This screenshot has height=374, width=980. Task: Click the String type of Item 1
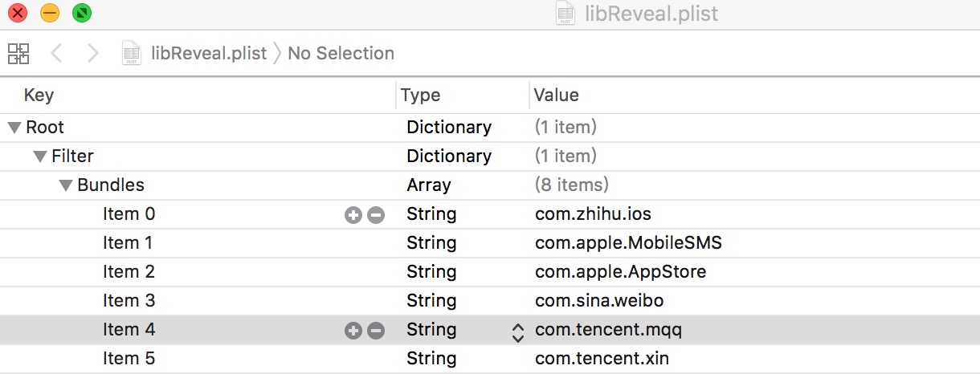(x=431, y=243)
